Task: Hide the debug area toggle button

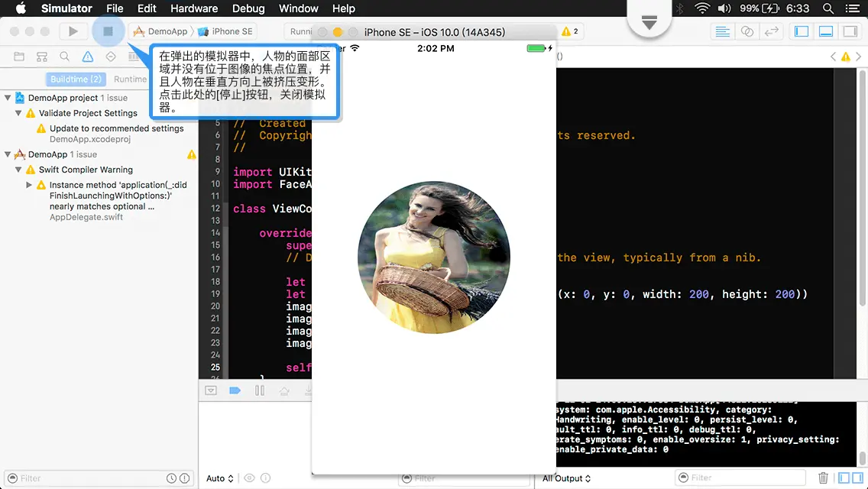Action: (211, 390)
